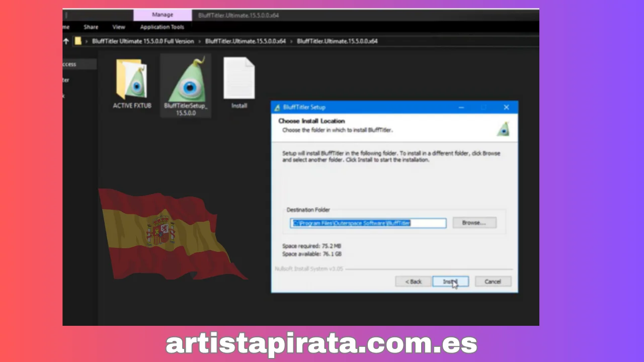Select the Install text file
Screen dimensions: 644x362
point(239,83)
